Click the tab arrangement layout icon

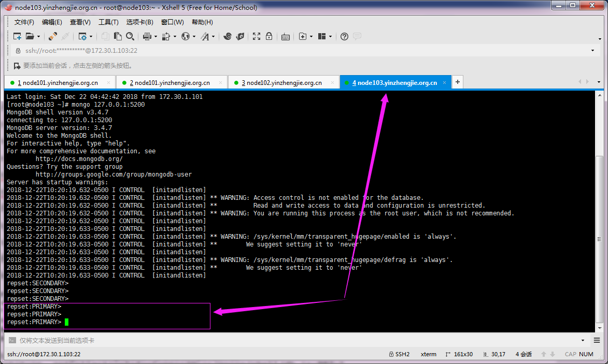(x=322, y=36)
